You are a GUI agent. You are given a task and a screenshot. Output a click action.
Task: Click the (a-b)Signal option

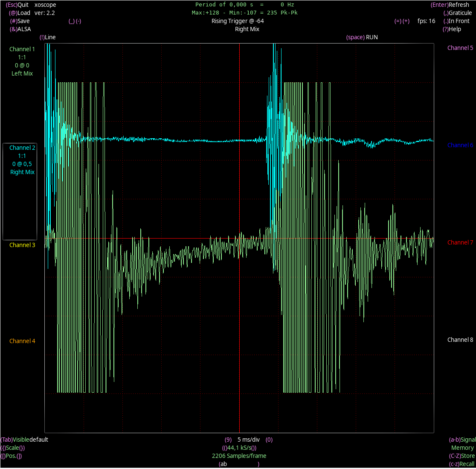462,440
